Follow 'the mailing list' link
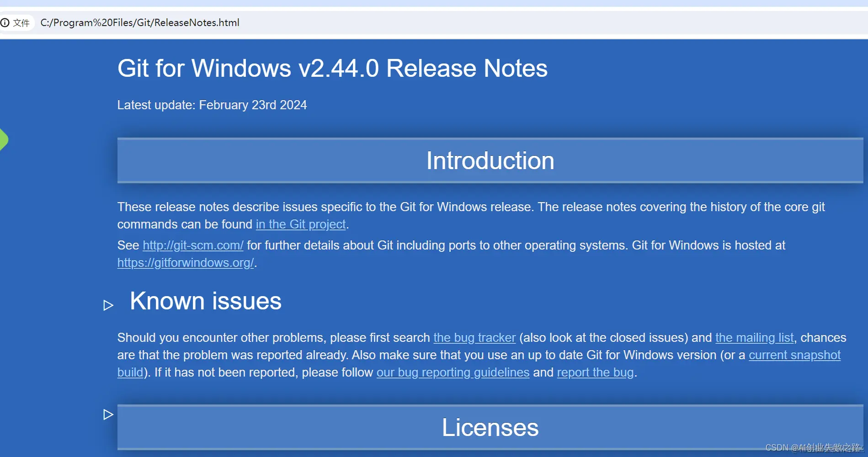This screenshot has height=457, width=868. [x=755, y=338]
